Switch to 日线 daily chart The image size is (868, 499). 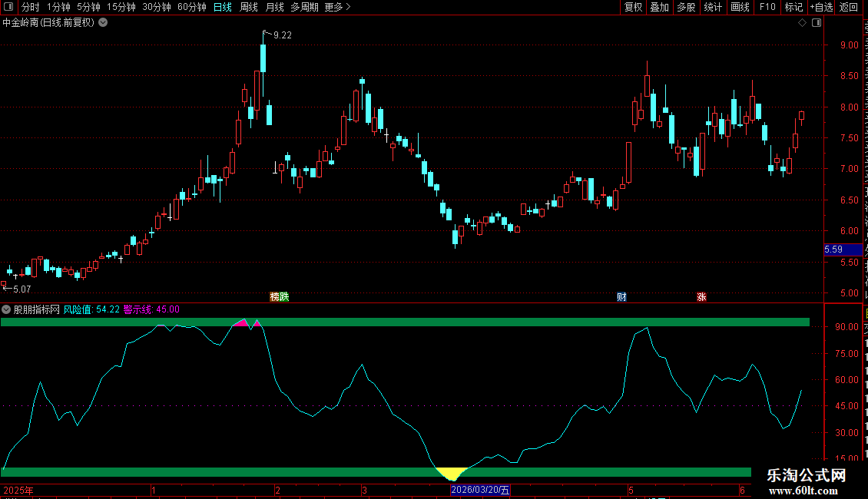223,7
